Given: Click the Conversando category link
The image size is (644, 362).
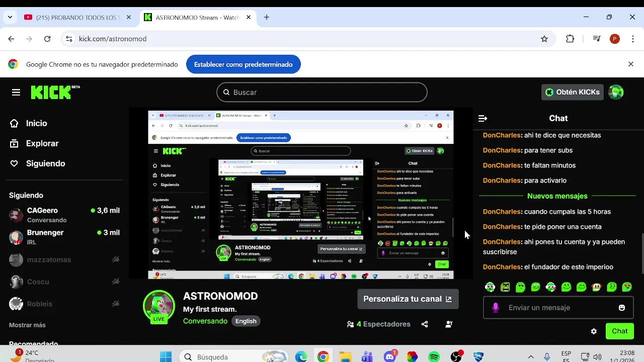Looking at the screenshot, I should pos(205,321).
